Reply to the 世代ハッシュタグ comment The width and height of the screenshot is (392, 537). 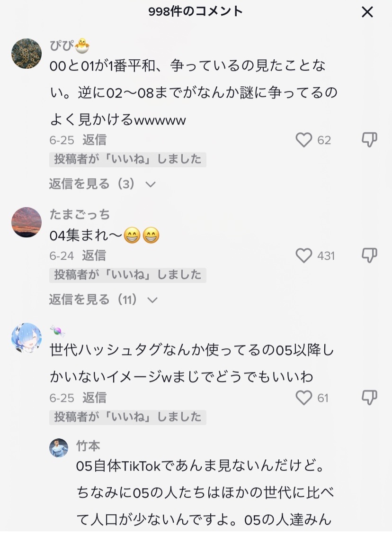[x=94, y=398]
